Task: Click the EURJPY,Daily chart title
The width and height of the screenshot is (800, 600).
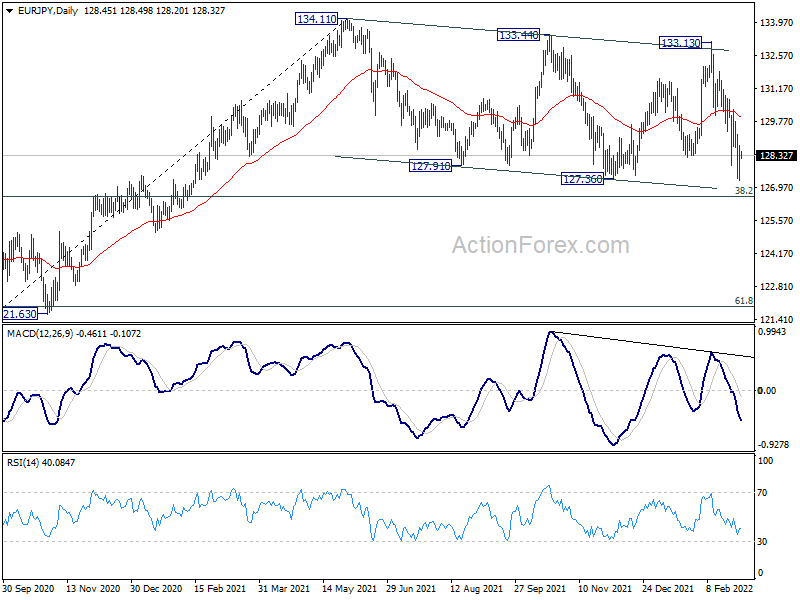Action: [x=47, y=11]
